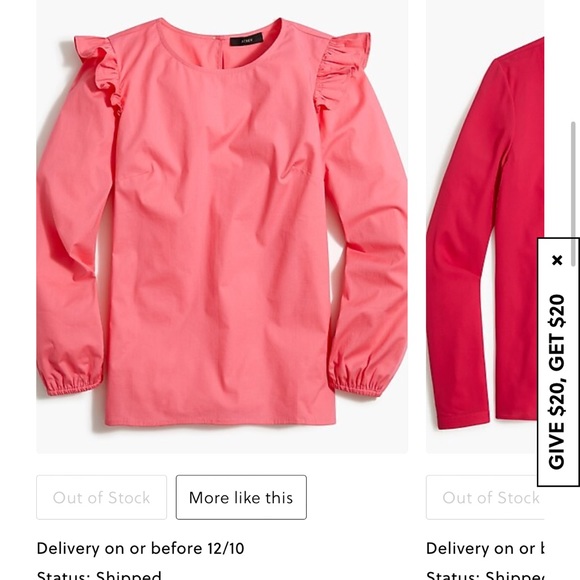Select the Delivery on or before 12/10 text
580x580 pixels.
[x=141, y=548]
